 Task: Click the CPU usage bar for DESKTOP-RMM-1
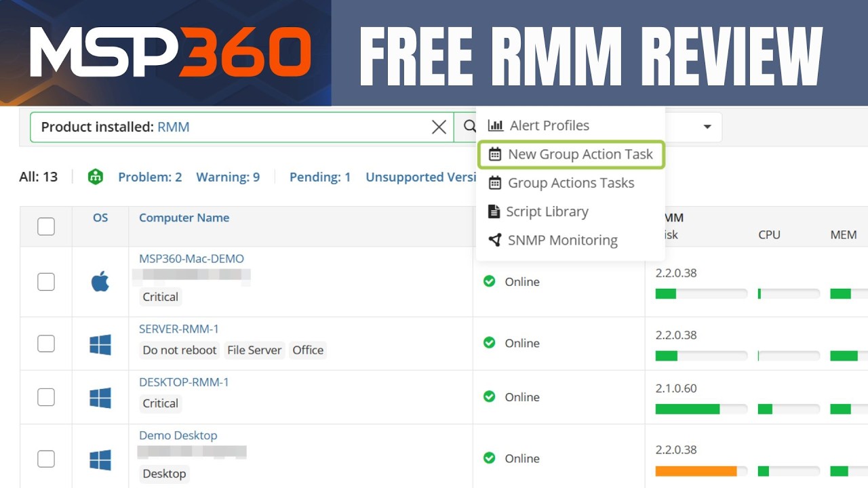coord(789,409)
